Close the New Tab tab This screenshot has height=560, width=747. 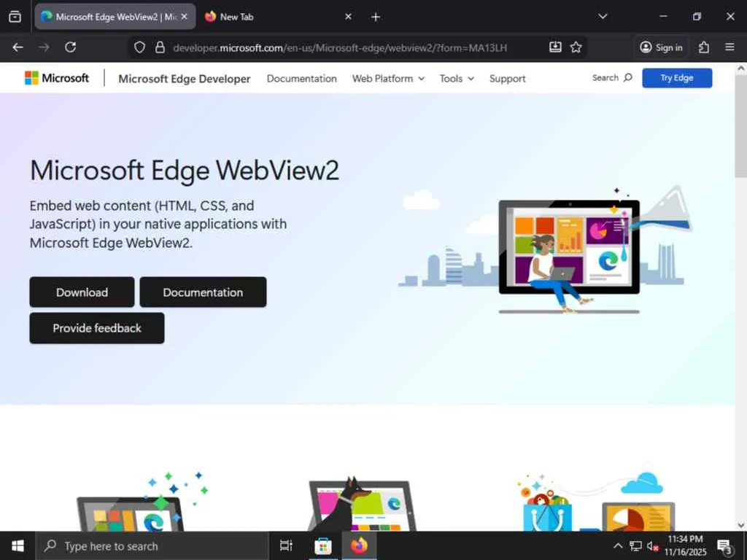[x=348, y=17]
